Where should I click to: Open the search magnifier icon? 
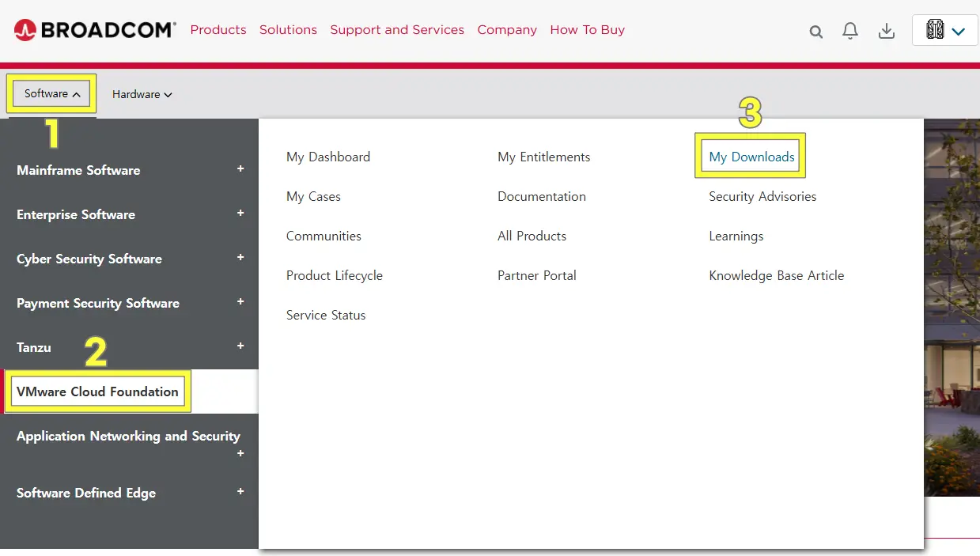(x=816, y=32)
